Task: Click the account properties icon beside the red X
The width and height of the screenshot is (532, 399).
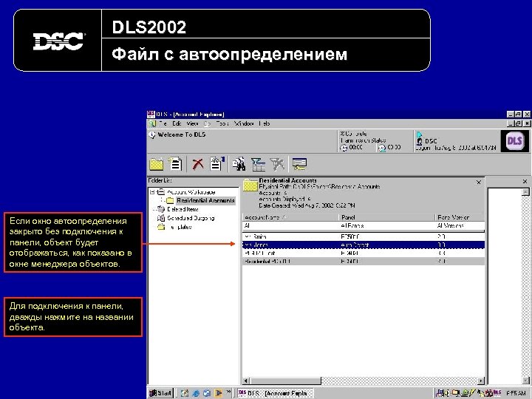Action: (x=217, y=163)
